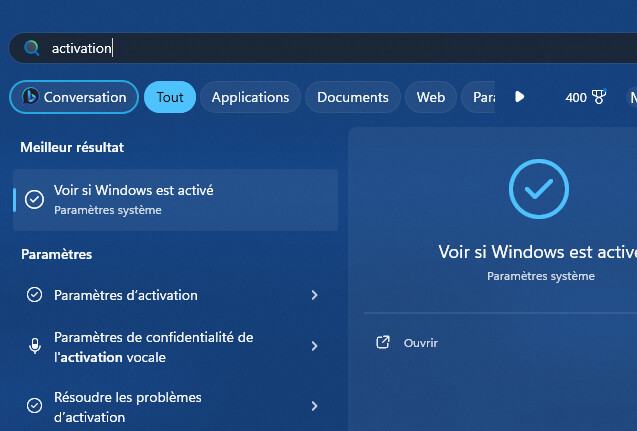
Task: Open the Bing Conversation chat button
Action: click(x=74, y=97)
